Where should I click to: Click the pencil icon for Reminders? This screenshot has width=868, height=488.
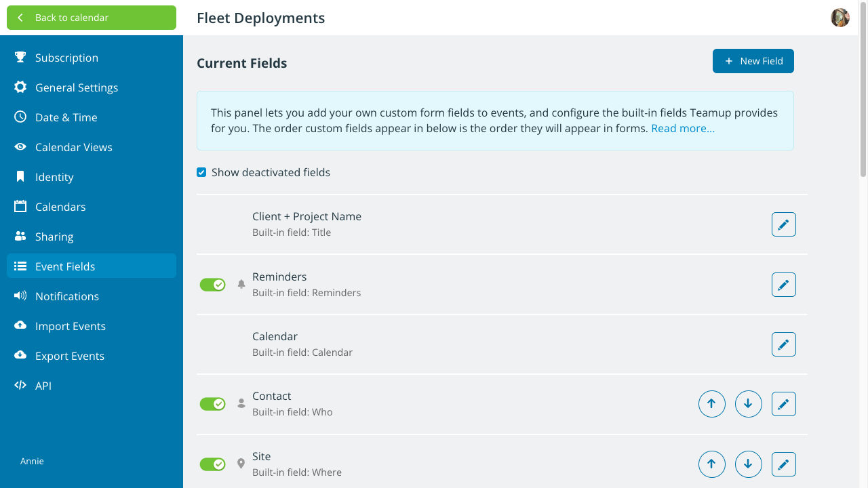click(783, 285)
